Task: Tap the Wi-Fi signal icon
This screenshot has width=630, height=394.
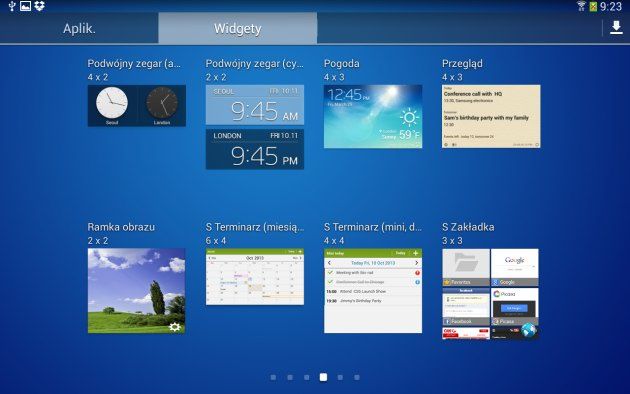Action: point(581,6)
